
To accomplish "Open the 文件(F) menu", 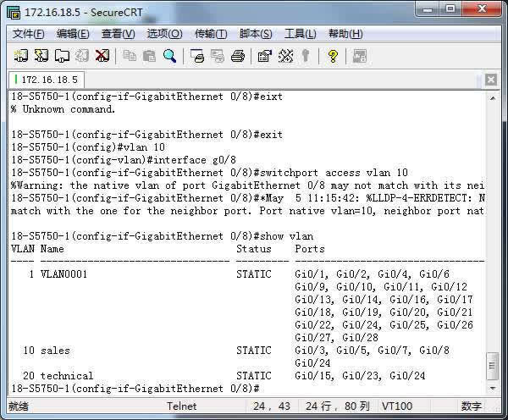I will point(29,34).
